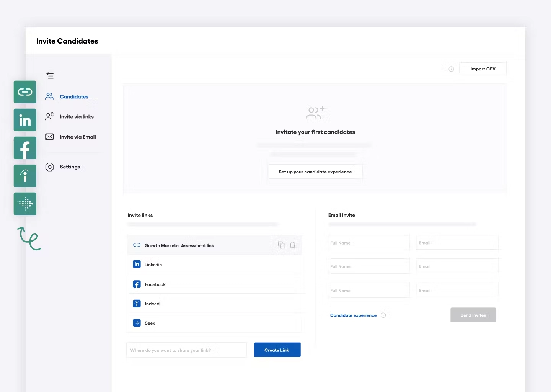Click the green Facebook tile
The image size is (551, 392).
click(25, 148)
